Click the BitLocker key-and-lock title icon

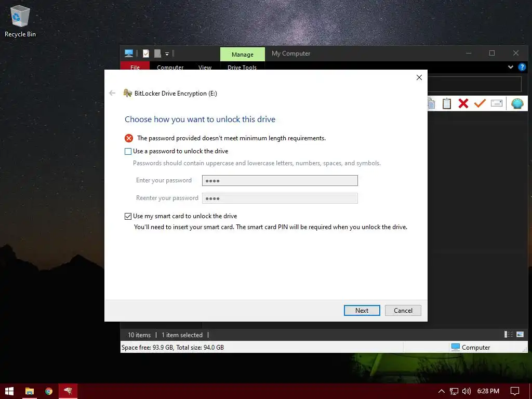pos(128,93)
